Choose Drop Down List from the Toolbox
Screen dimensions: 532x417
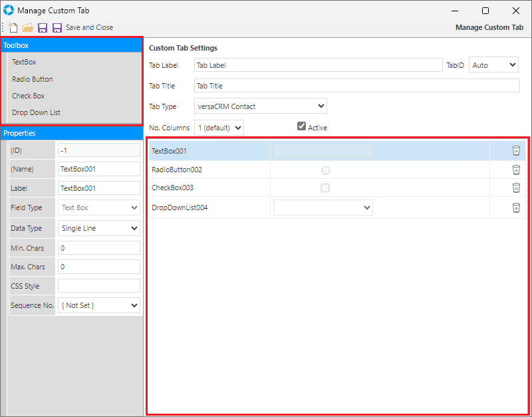(36, 112)
